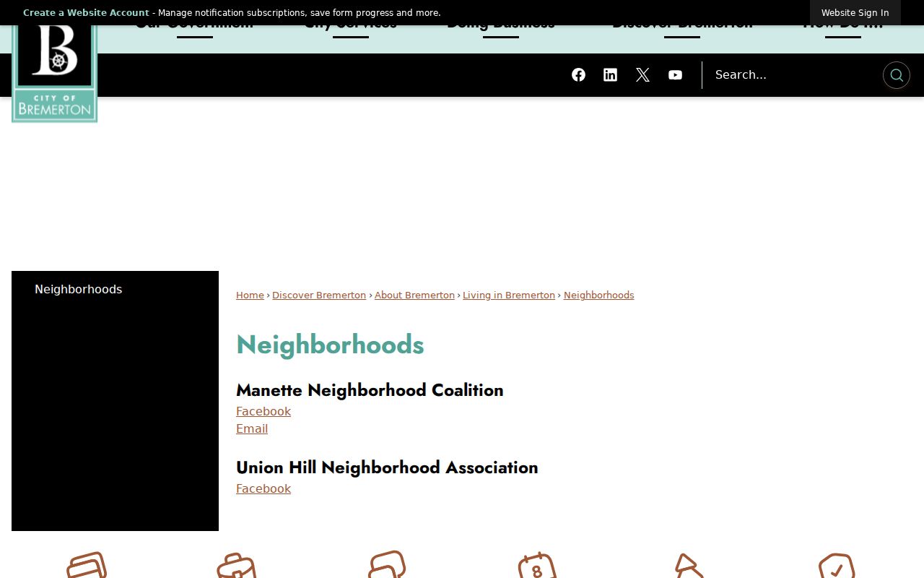Open Manette Neighborhood Coalition Facebook link
The height and width of the screenshot is (578, 924).
[263, 412]
